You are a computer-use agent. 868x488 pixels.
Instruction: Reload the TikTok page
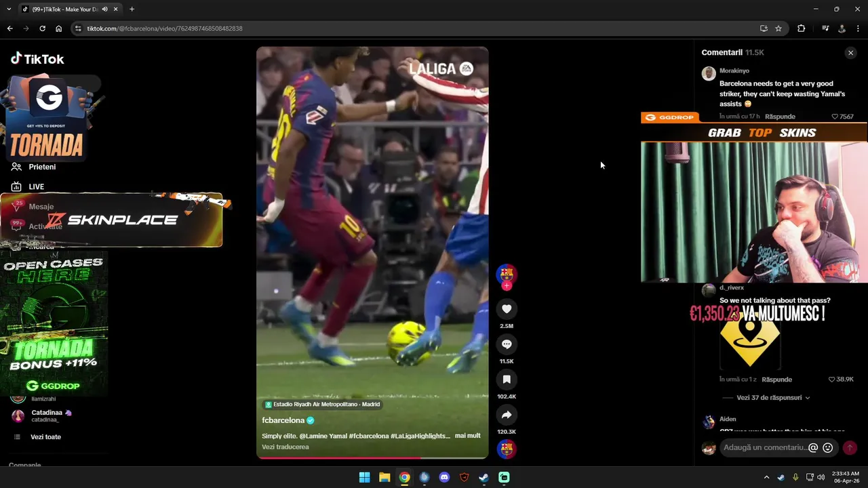[x=42, y=28]
